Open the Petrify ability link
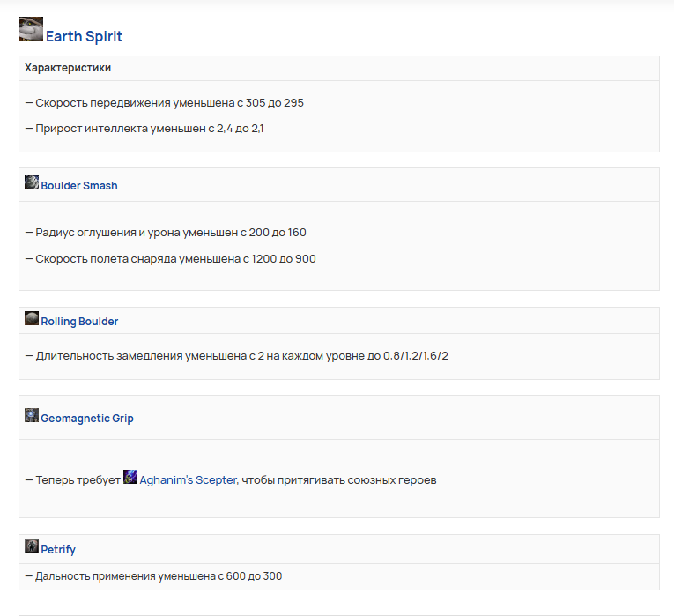The height and width of the screenshot is (616, 674). (58, 550)
